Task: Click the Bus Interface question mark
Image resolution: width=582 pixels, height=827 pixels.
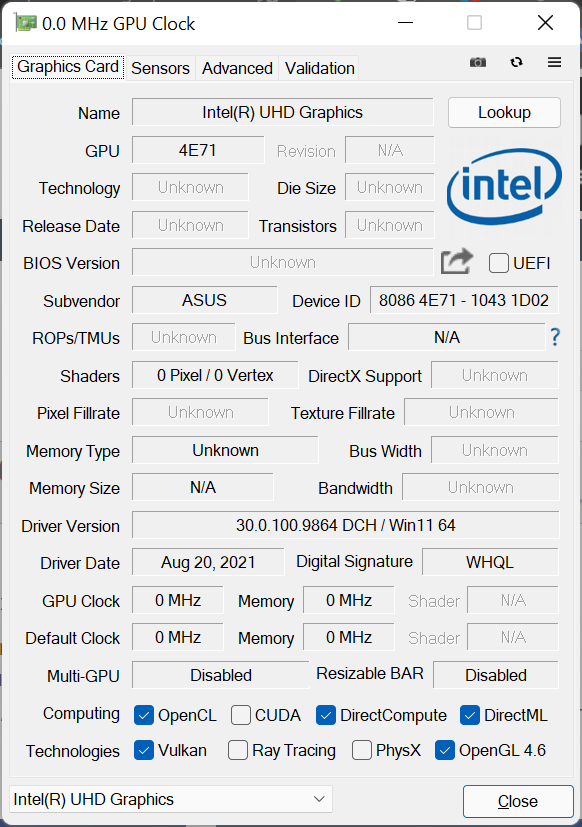Action: [555, 337]
